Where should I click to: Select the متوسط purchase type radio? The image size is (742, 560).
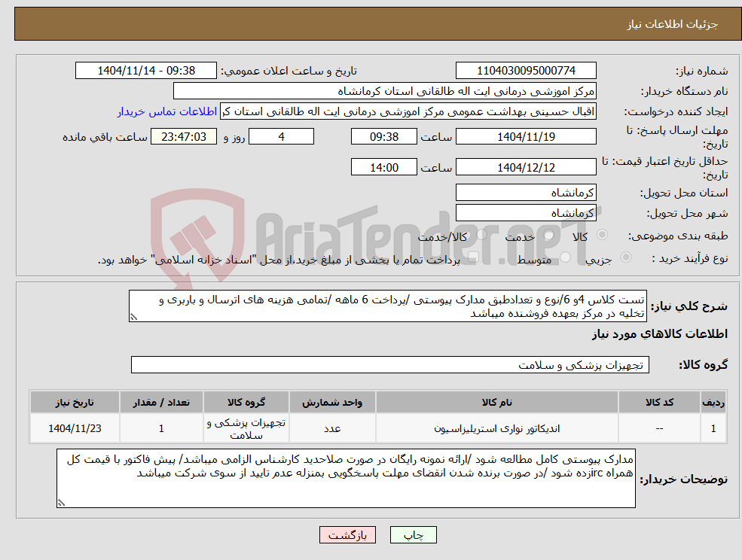pos(566,257)
